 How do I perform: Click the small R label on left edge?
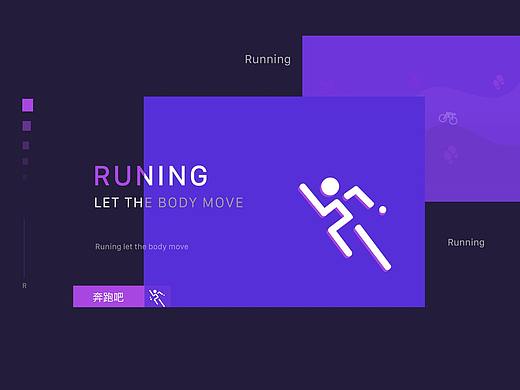pos(24,286)
